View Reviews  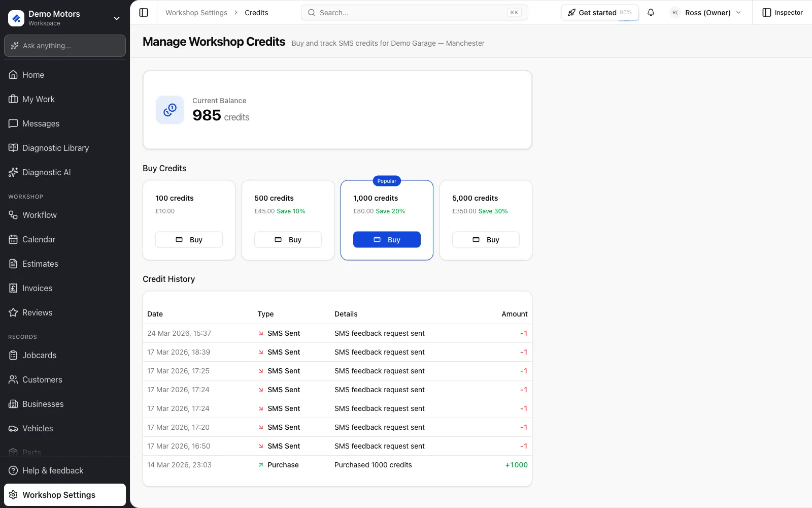point(65,312)
